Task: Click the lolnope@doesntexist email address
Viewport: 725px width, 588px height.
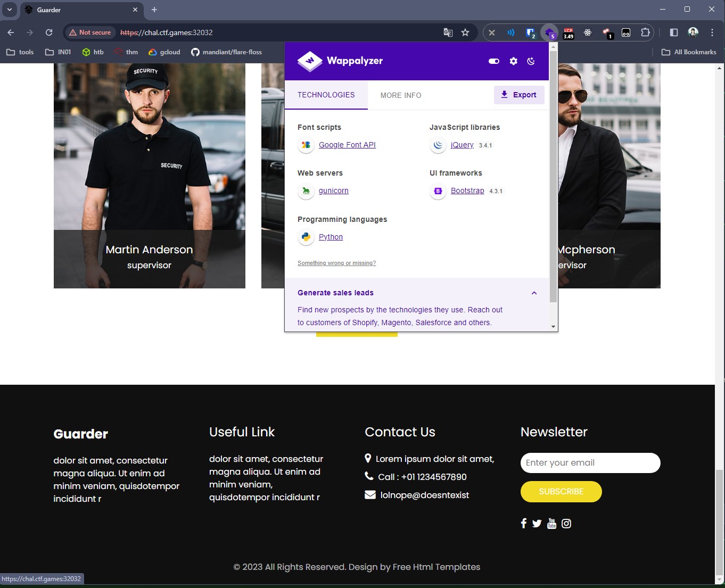Action: click(425, 495)
